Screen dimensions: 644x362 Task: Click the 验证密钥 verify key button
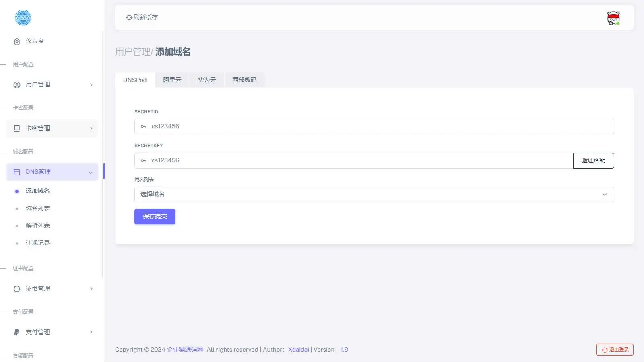[x=593, y=160]
